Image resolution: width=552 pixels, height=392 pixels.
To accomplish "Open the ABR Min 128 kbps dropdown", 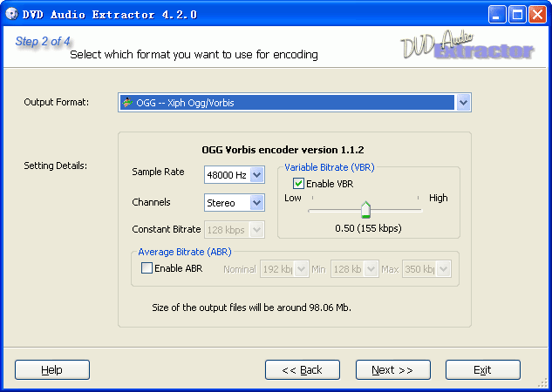I will coord(371,269).
